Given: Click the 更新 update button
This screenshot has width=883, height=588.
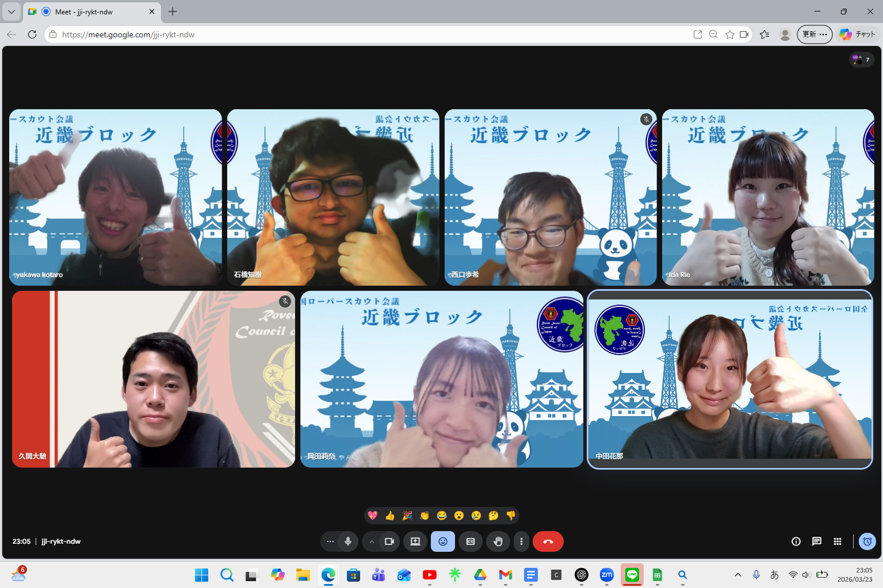Looking at the screenshot, I should [815, 34].
